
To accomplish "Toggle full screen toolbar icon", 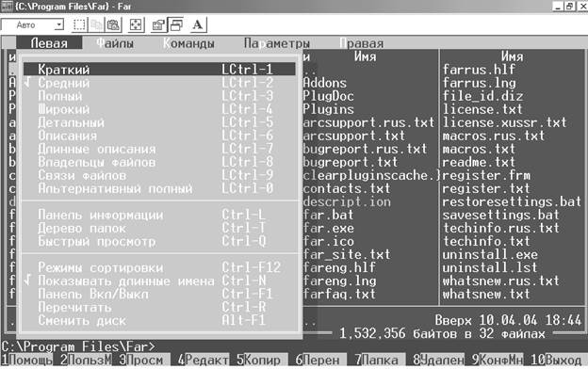I will (136, 25).
